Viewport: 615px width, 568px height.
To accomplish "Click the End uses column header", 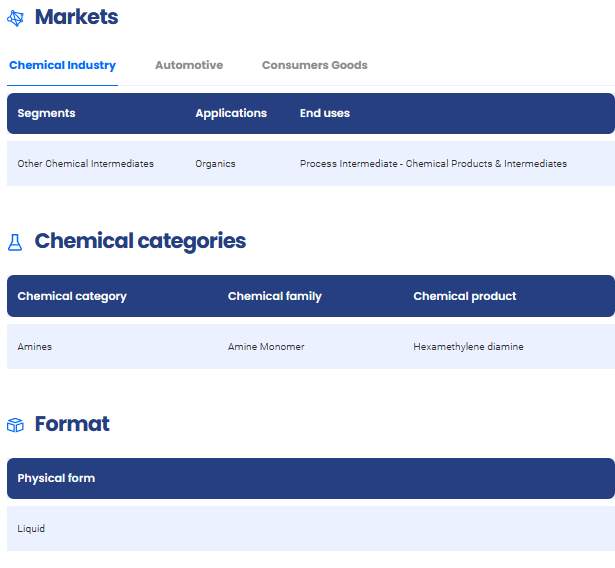I will pos(325,114).
